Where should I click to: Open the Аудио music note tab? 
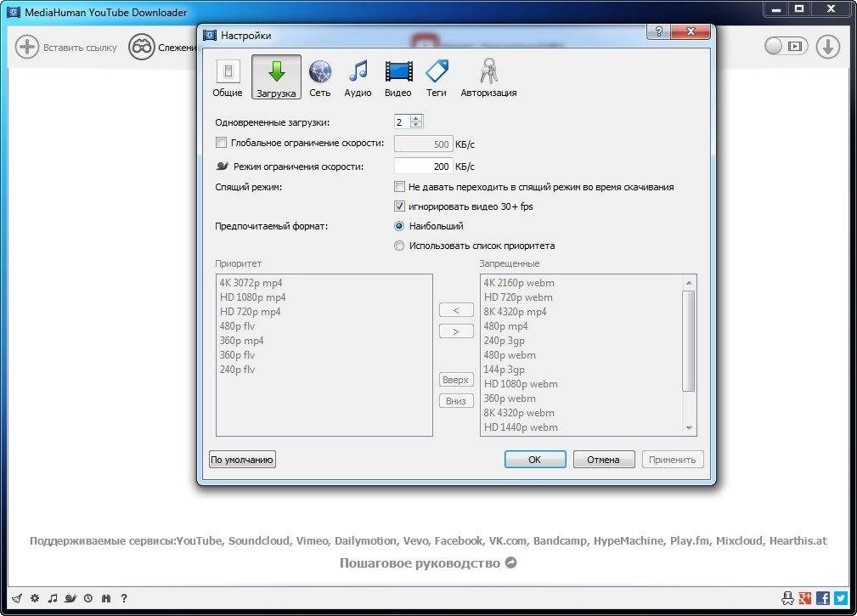click(358, 78)
